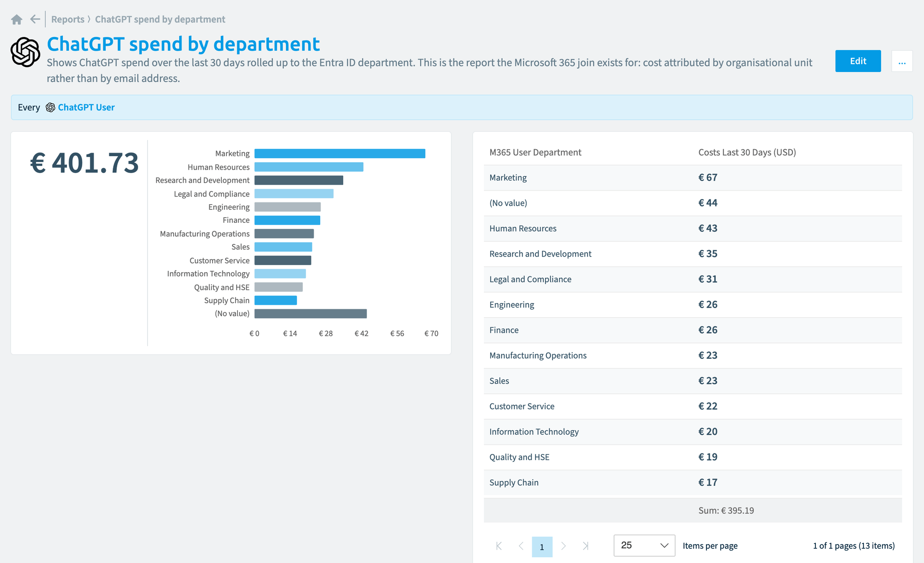Click the Information Technology chart bar

coord(280,274)
